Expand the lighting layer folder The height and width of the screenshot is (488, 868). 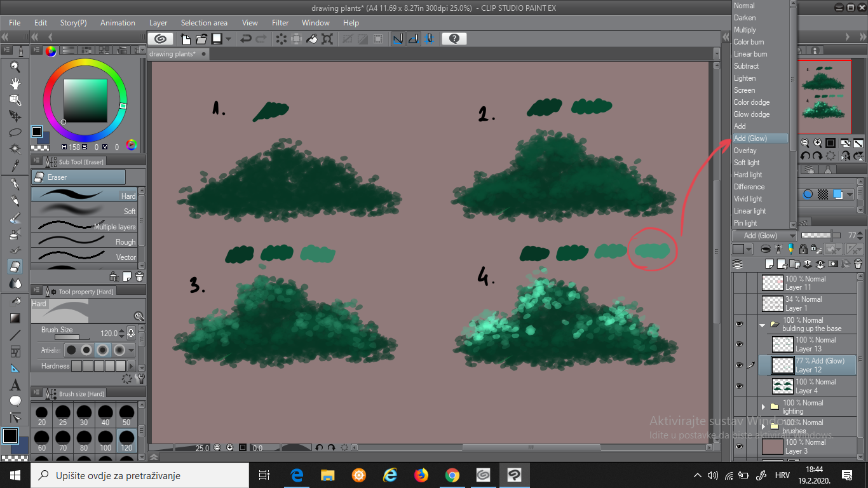(x=763, y=407)
